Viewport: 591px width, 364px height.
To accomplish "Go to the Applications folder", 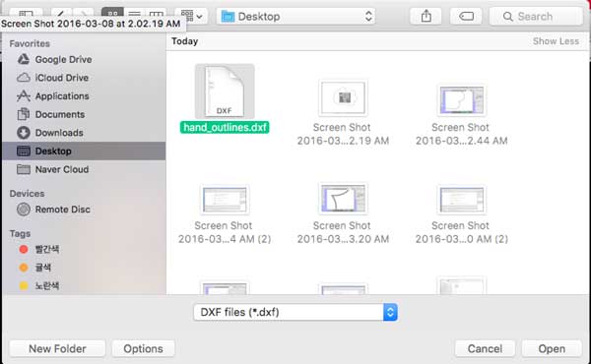I will pos(53,96).
